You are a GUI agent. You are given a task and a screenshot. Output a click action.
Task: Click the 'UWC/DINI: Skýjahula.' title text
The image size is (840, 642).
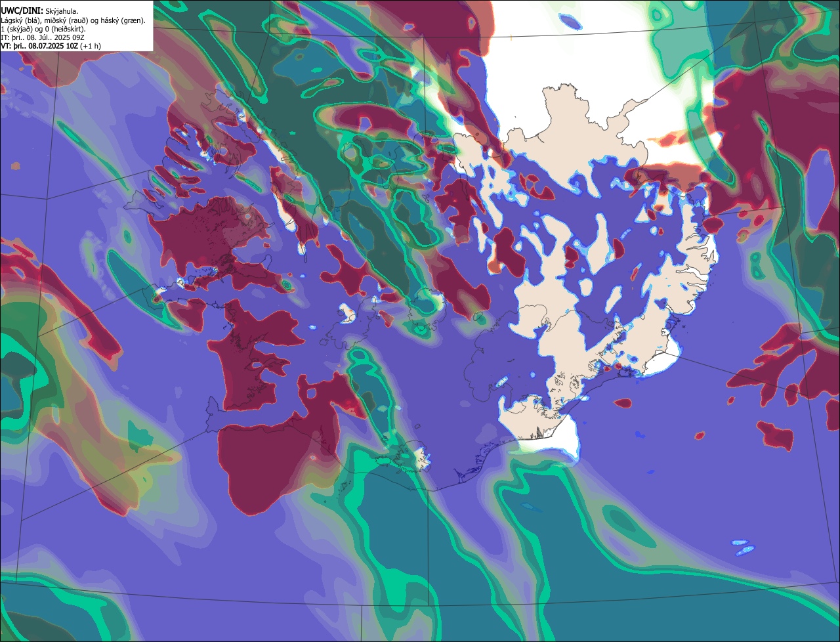[39, 11]
